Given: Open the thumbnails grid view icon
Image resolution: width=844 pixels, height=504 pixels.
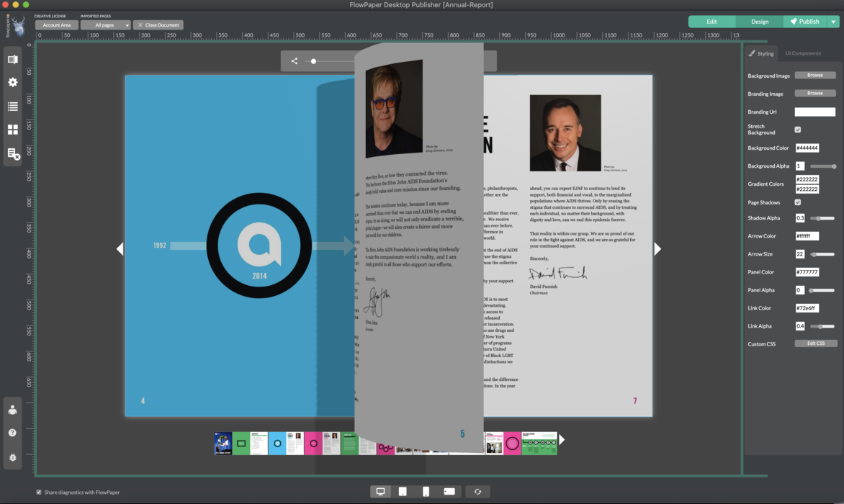Looking at the screenshot, I should click(x=13, y=130).
